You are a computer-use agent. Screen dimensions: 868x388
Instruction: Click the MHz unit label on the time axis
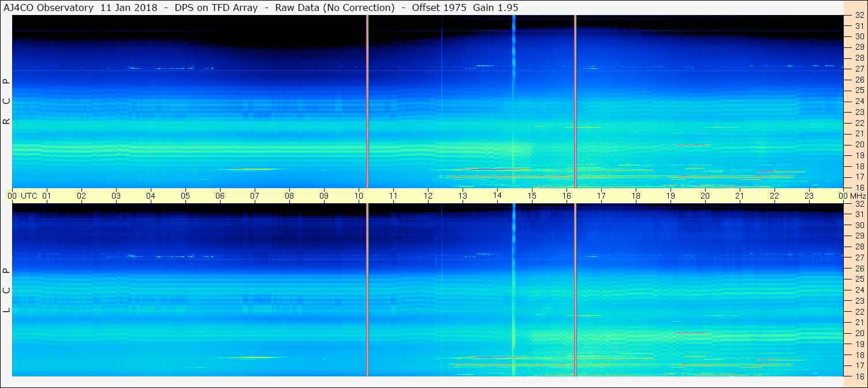click(x=858, y=196)
